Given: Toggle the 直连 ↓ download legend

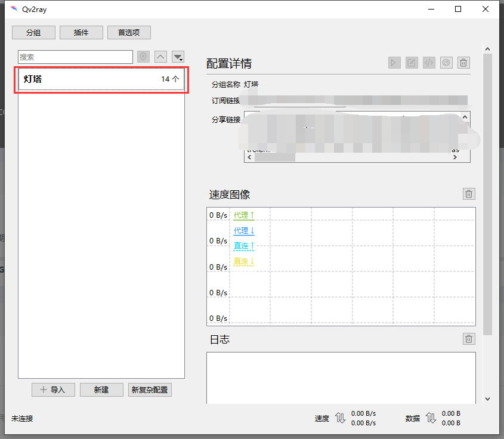Looking at the screenshot, I should click(244, 262).
